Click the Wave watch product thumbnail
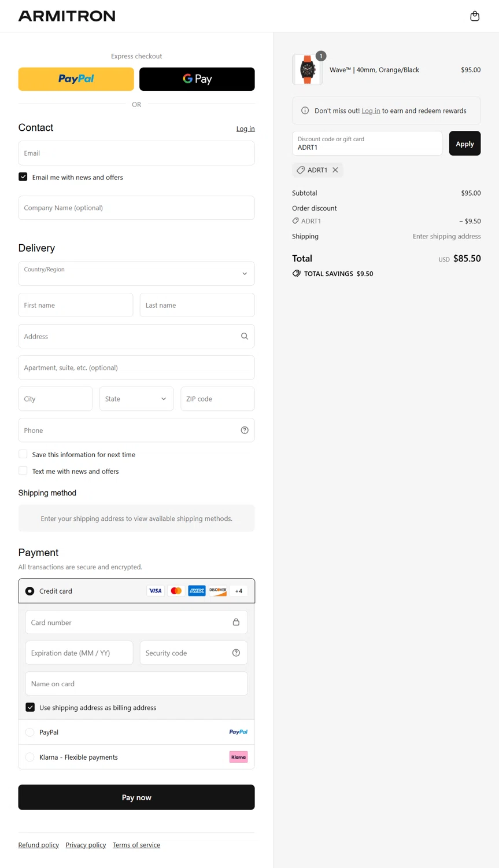 click(x=308, y=70)
